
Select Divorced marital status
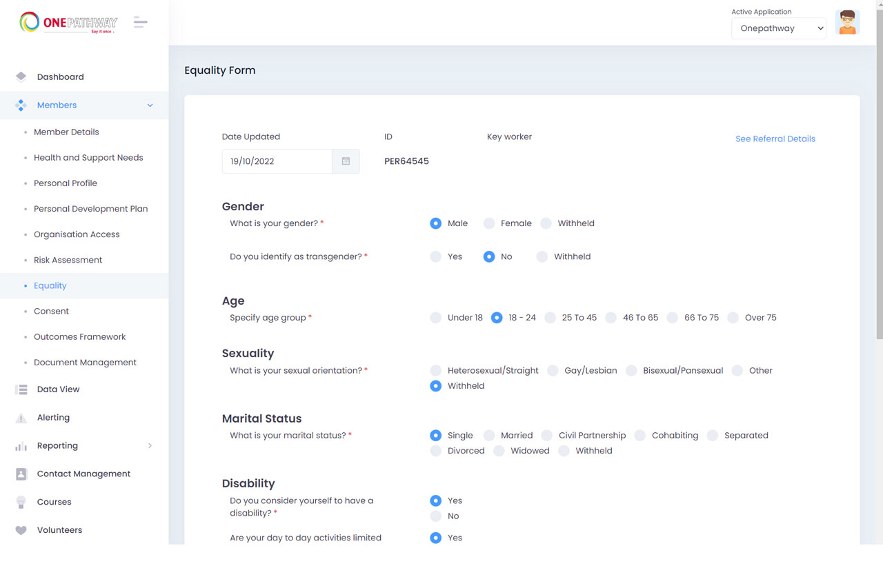click(435, 451)
